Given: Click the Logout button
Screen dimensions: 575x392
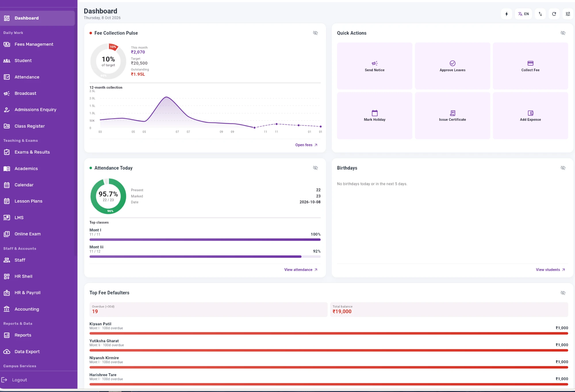Looking at the screenshot, I should click(14, 380).
